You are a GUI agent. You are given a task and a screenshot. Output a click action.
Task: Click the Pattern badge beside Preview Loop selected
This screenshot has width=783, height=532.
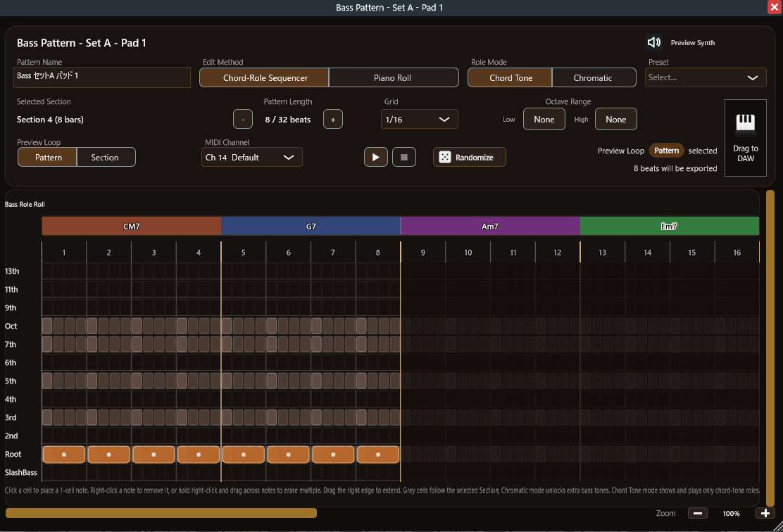coord(666,151)
